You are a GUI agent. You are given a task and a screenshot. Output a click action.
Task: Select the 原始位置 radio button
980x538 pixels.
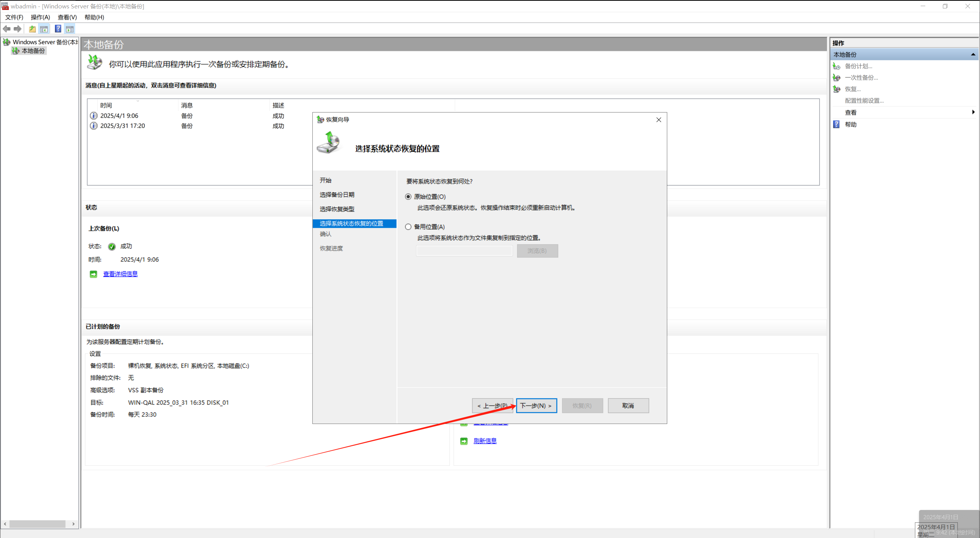408,197
